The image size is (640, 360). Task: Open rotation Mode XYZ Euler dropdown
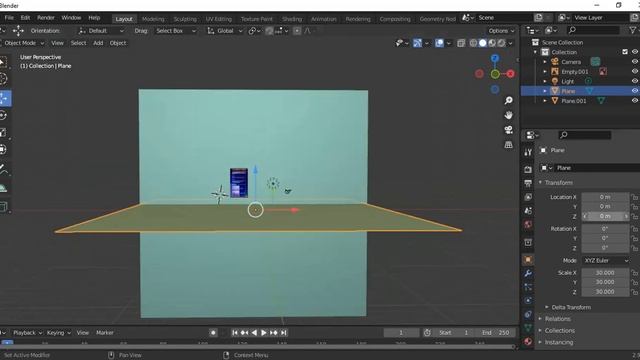[x=606, y=260]
